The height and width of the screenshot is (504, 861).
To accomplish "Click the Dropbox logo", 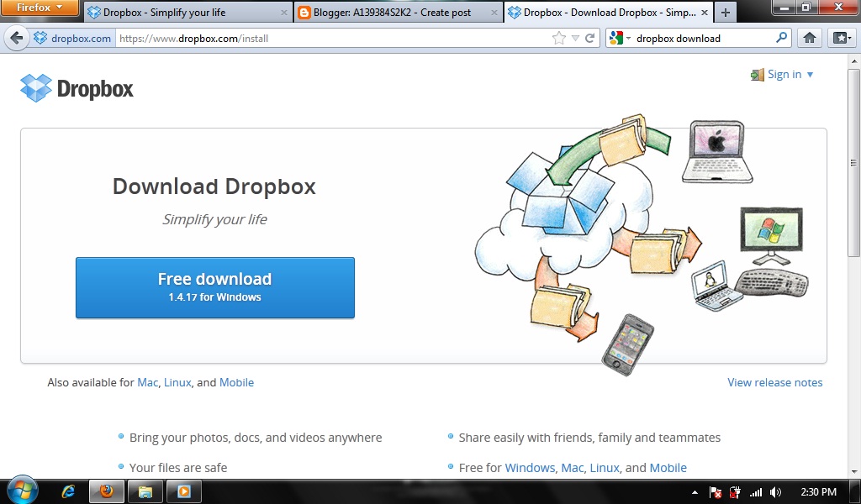I will pos(77,88).
